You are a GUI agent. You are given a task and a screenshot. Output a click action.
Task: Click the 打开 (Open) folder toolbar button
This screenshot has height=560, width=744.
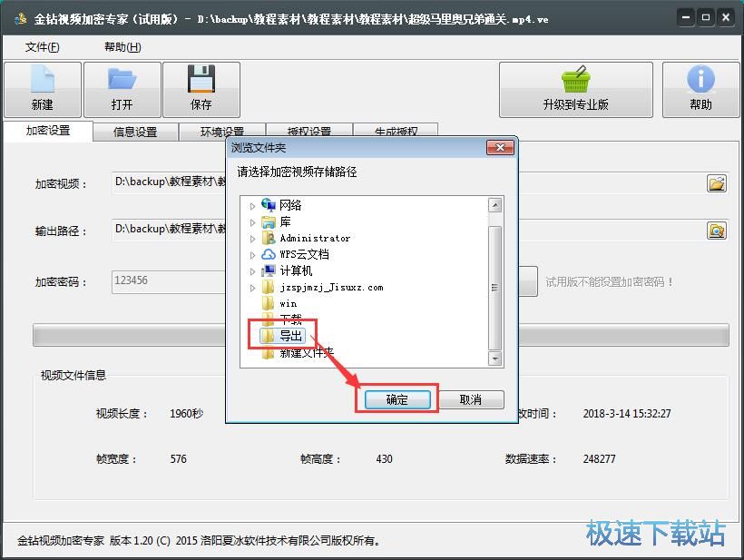(x=122, y=90)
